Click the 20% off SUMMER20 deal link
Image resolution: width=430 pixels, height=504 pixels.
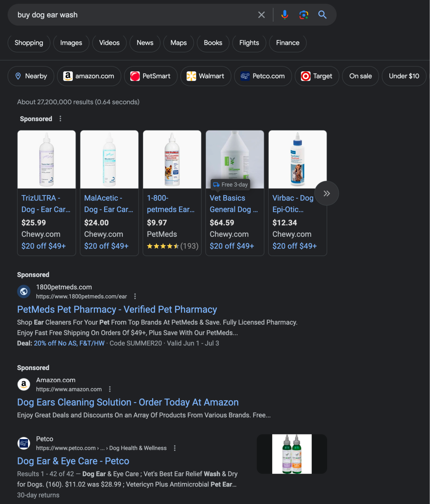coord(69,343)
